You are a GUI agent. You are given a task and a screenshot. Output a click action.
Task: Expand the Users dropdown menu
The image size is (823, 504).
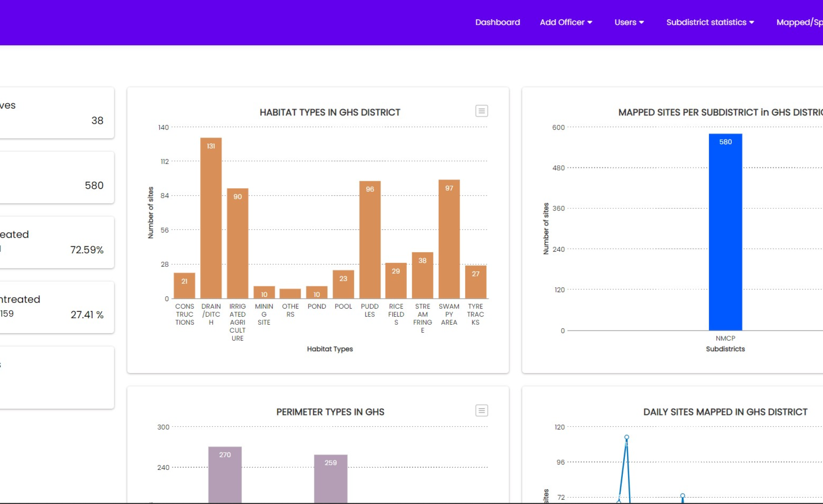pos(629,22)
